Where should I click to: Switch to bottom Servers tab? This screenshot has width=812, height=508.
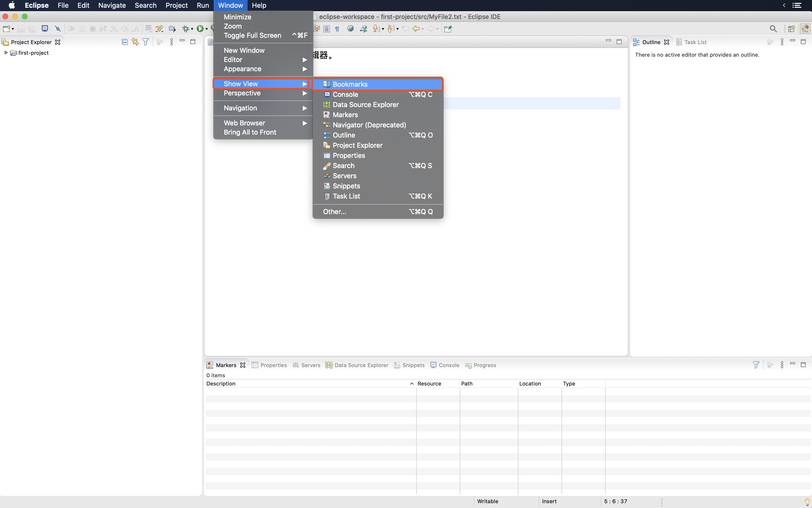306,365
